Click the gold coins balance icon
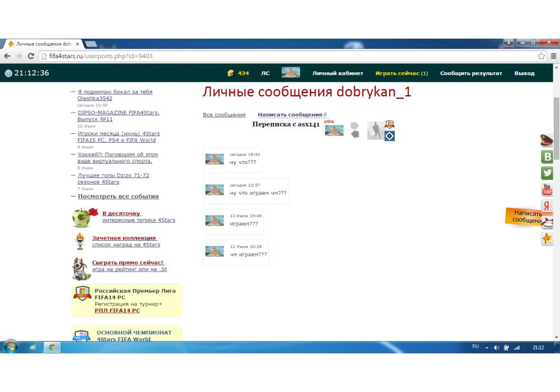This screenshot has height=392, width=560. click(231, 73)
